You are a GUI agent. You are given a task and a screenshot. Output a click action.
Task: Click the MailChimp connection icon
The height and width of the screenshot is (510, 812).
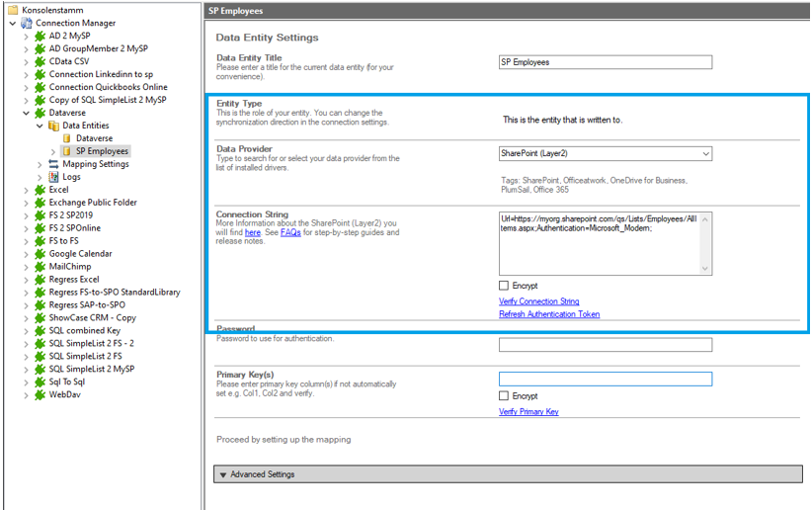click(40, 267)
